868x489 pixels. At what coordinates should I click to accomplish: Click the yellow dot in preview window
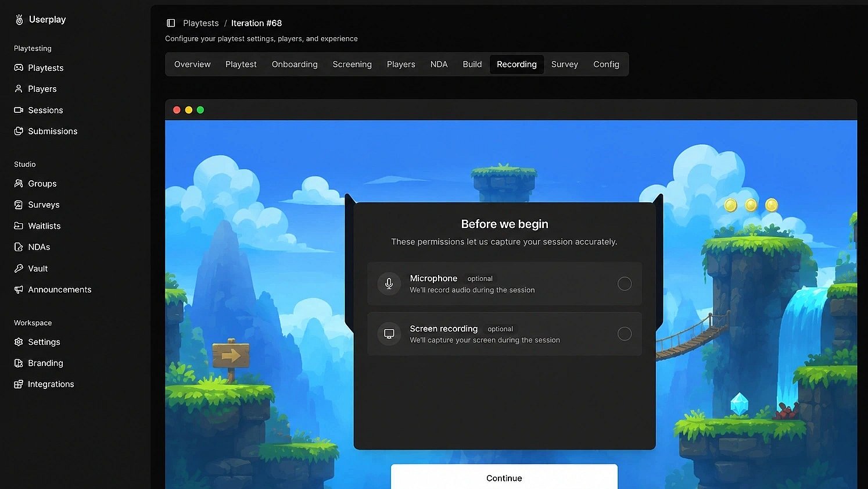[188, 110]
